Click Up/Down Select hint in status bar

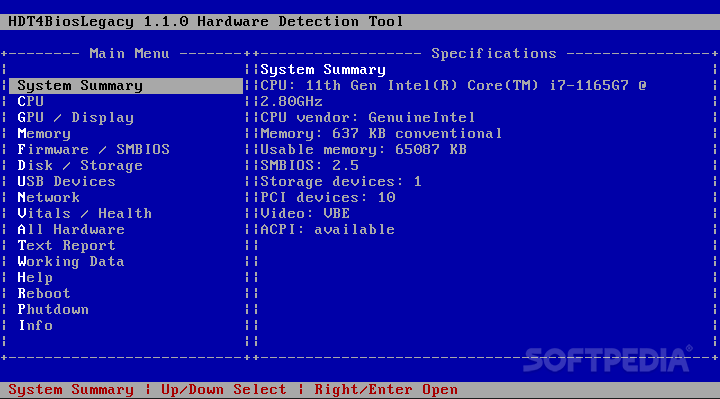pyautogui.click(x=224, y=390)
